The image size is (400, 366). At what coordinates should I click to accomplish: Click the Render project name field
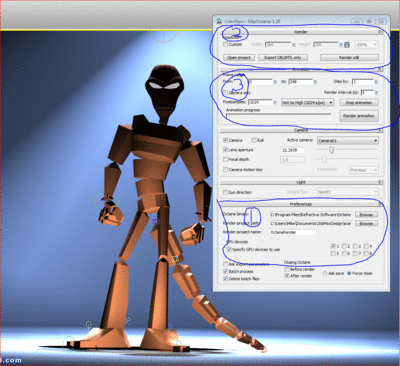[292, 232]
